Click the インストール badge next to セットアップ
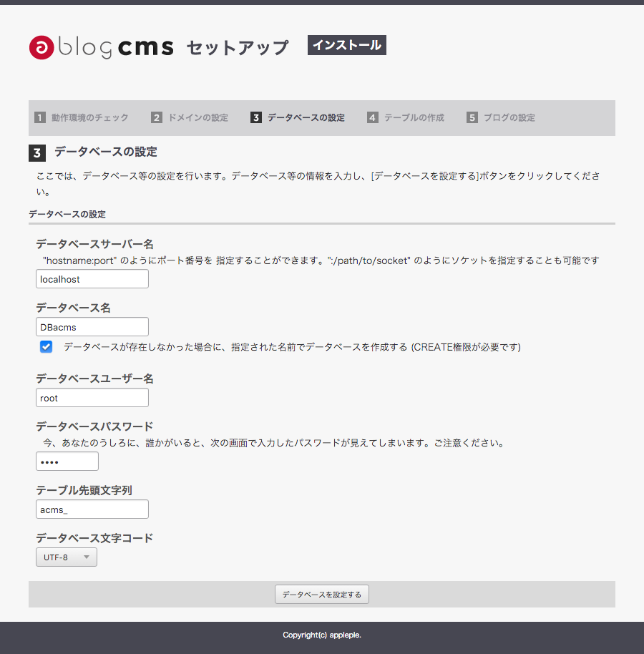Viewport: 644px width, 654px height. [x=346, y=44]
